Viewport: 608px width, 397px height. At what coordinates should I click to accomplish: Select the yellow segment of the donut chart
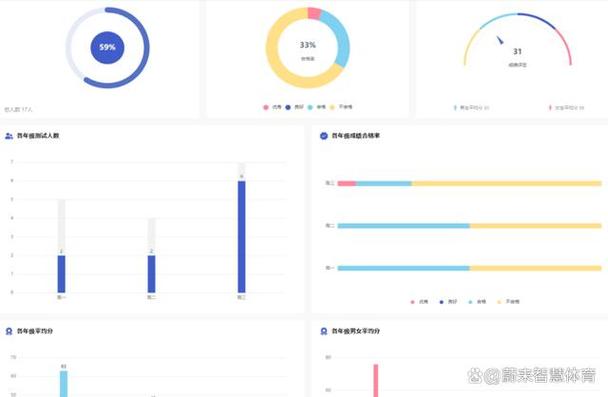tap(272, 47)
